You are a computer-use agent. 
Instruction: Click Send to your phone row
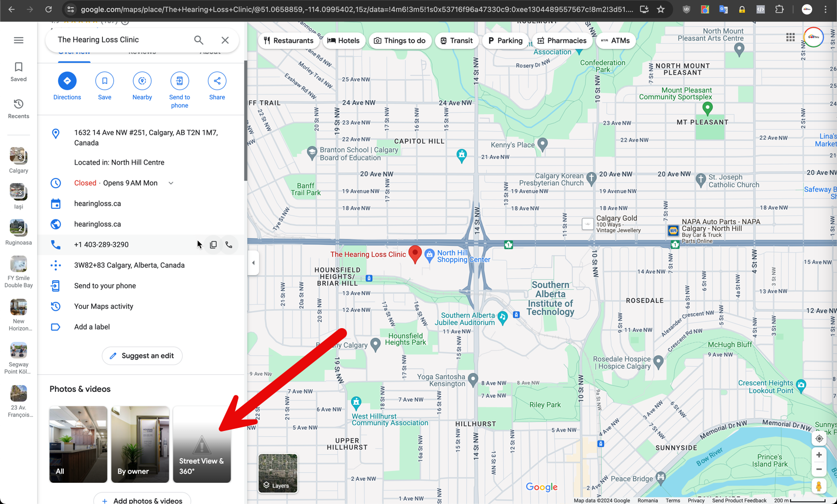pos(141,286)
